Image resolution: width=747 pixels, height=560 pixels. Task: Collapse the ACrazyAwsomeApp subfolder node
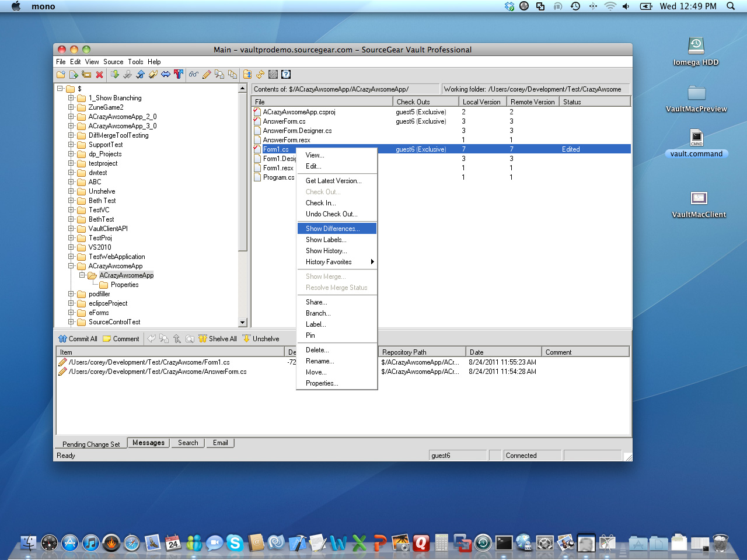pos(82,275)
